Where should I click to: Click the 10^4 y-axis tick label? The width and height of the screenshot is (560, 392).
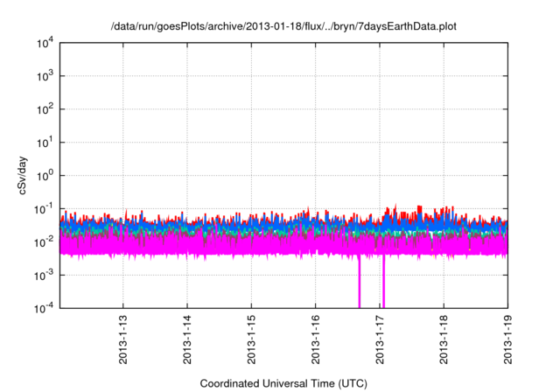(x=45, y=43)
